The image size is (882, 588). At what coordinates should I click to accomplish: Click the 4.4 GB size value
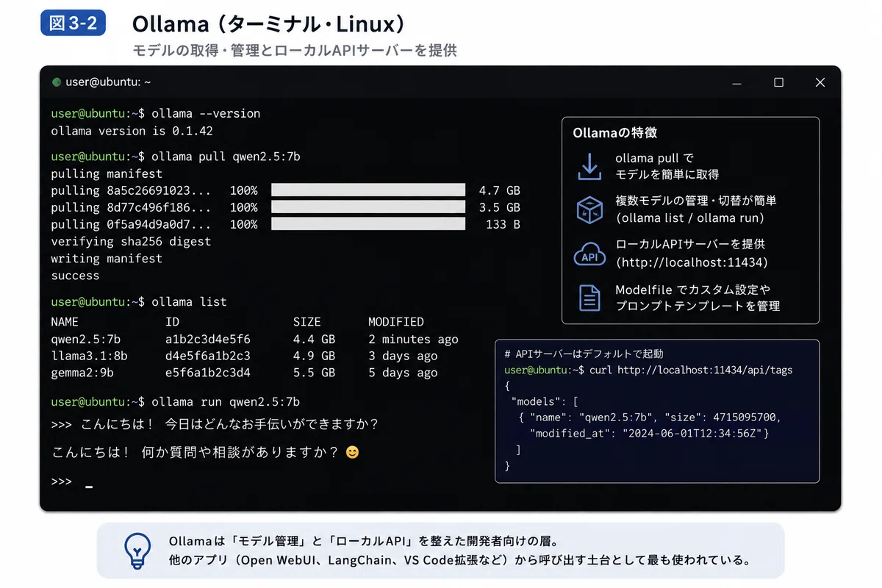pyautogui.click(x=314, y=339)
